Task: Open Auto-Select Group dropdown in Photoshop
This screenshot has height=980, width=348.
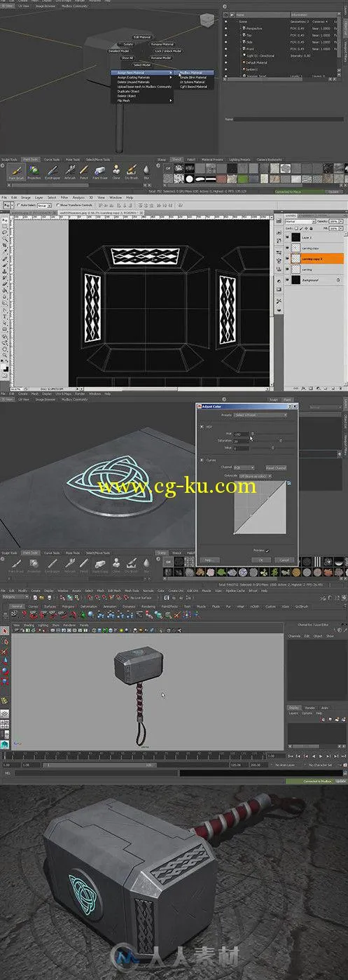Action: [x=44, y=204]
